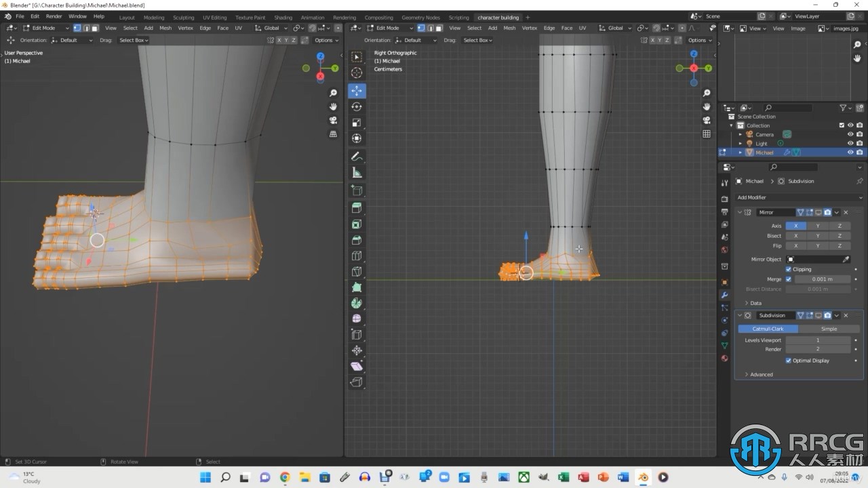Select Simple subdivision type
Image resolution: width=868 pixels, height=488 pixels.
(x=829, y=329)
